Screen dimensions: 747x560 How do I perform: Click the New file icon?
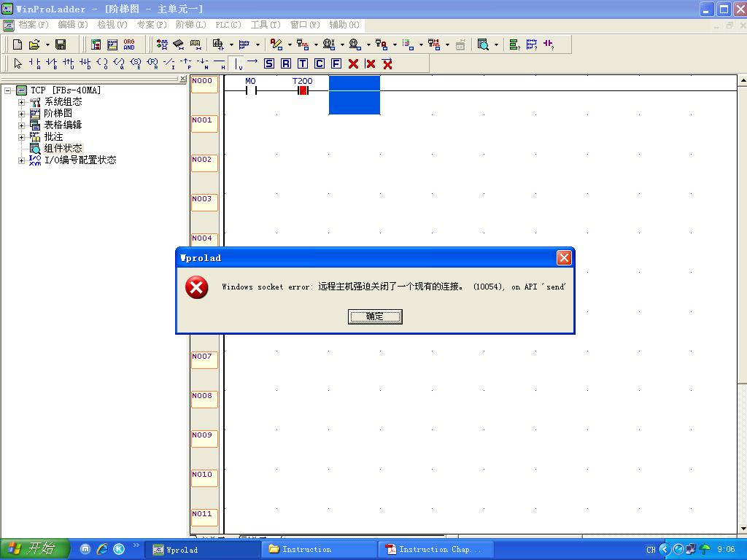coord(18,44)
